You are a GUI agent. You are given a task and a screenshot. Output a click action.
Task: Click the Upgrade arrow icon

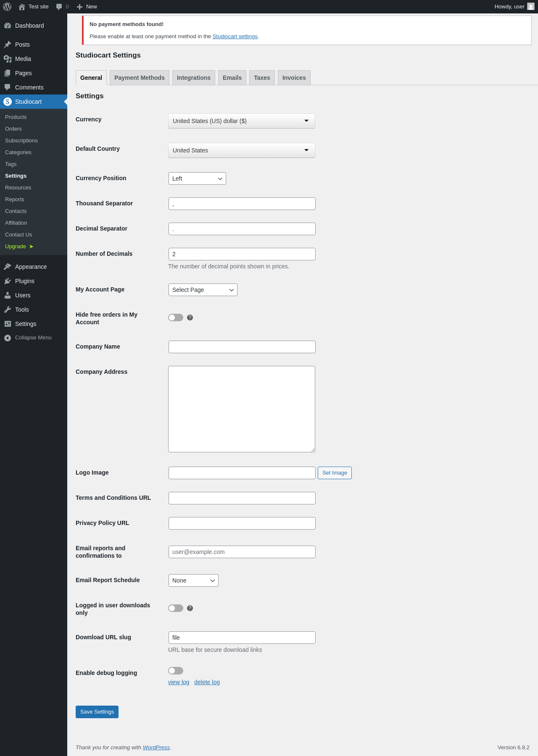click(x=31, y=247)
